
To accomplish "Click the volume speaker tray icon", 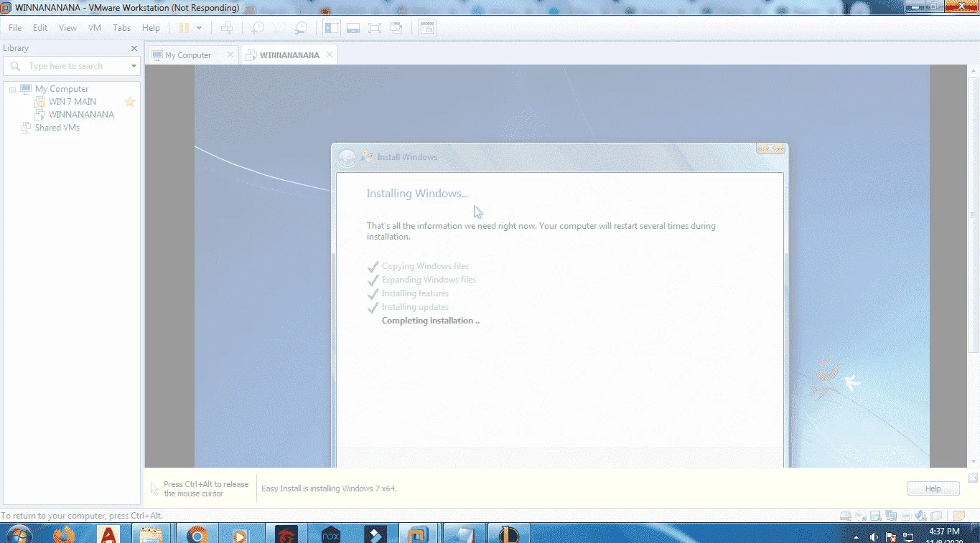I will pos(874,537).
